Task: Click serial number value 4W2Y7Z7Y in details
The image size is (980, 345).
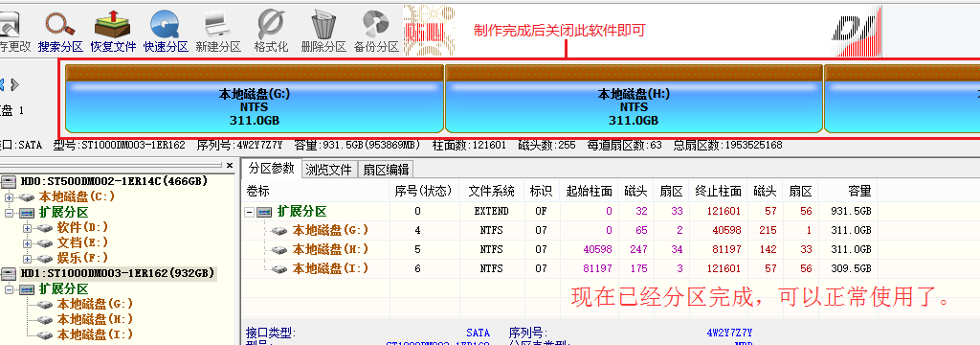Action: click(728, 333)
